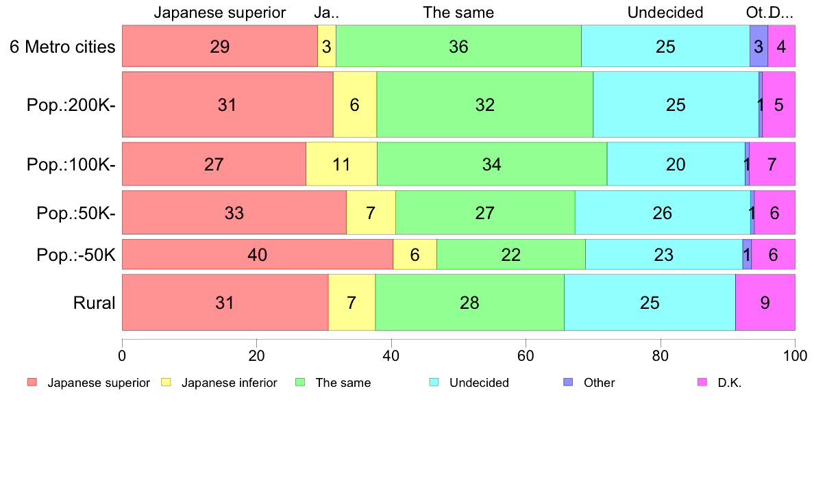Click the green The same legend swatch
The height and width of the screenshot is (504, 814).
click(300, 383)
